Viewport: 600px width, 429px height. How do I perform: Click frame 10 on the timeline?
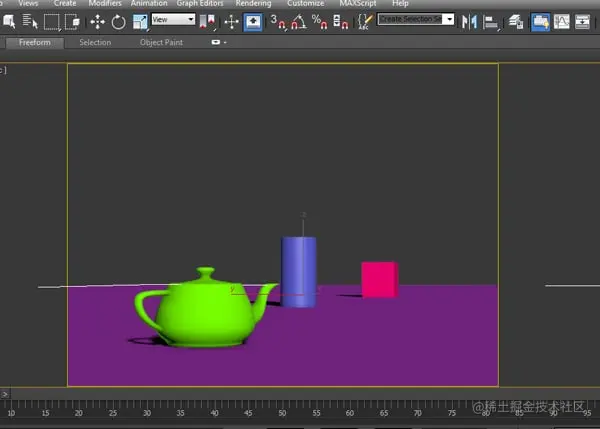(x=11, y=413)
